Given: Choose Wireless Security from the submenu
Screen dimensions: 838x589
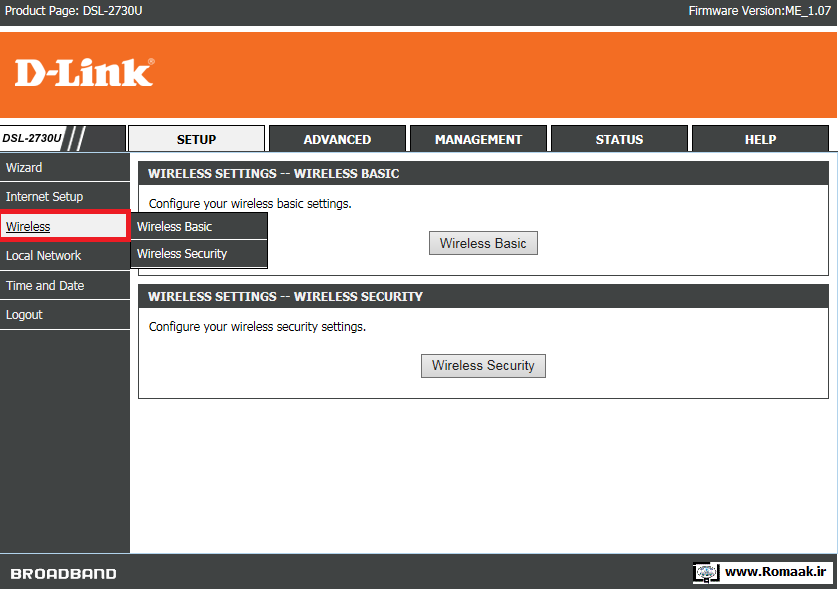Looking at the screenshot, I should [199, 253].
